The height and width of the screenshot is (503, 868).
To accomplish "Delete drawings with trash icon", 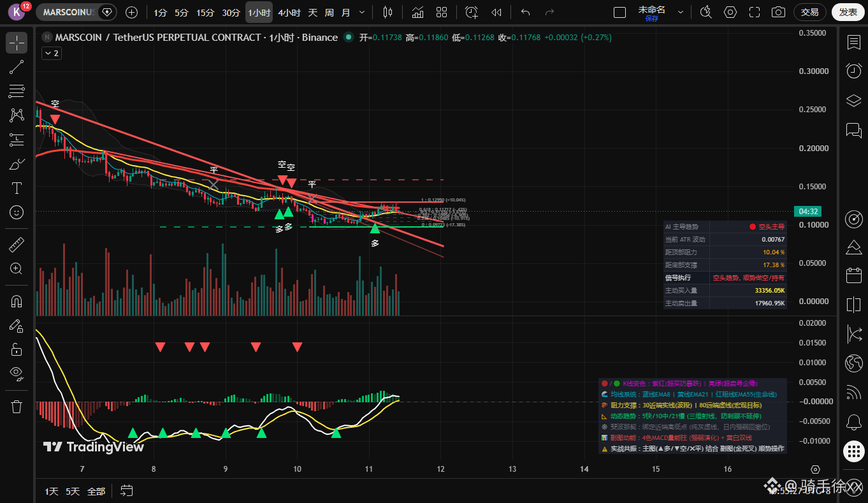I will pos(17,406).
